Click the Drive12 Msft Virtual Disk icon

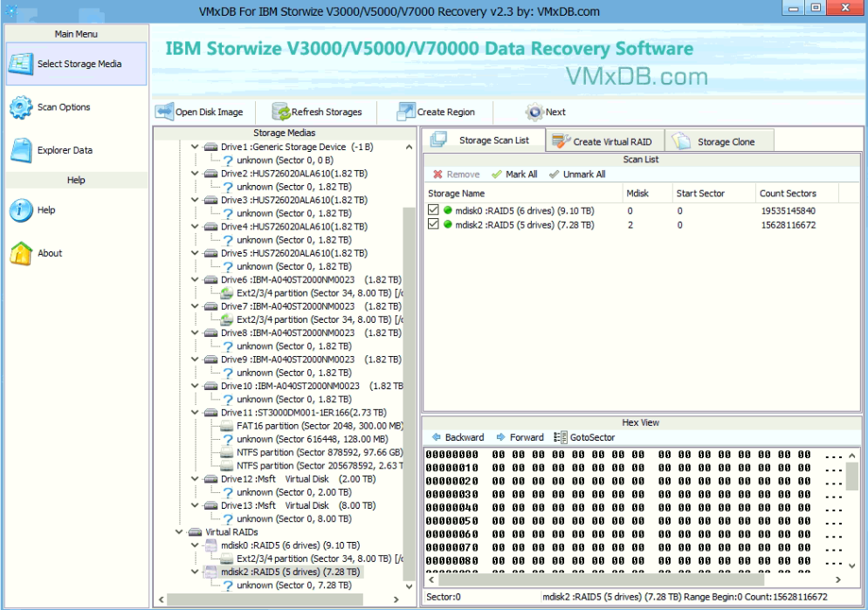(x=211, y=479)
